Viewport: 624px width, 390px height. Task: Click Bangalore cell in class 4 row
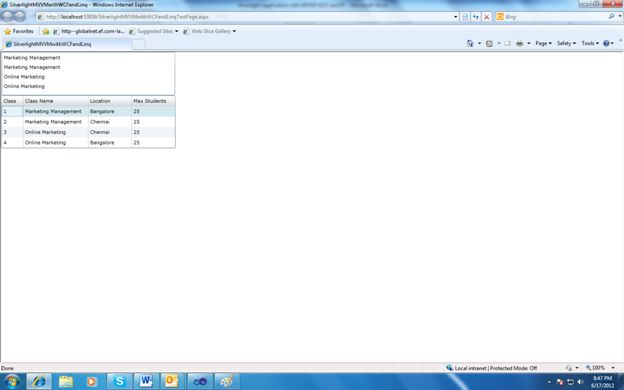click(109, 142)
